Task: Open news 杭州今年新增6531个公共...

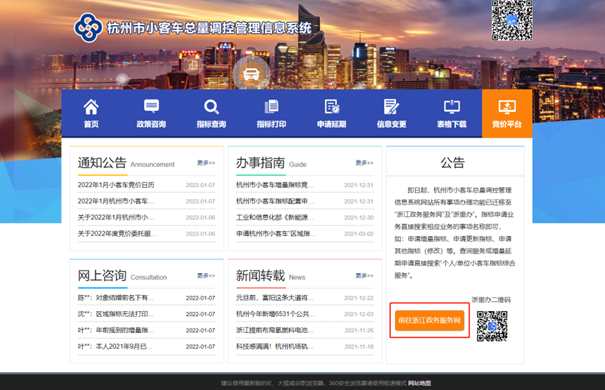Action: [275, 314]
